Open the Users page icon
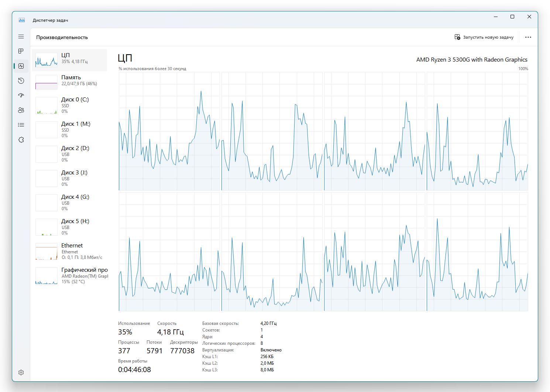 [21, 110]
